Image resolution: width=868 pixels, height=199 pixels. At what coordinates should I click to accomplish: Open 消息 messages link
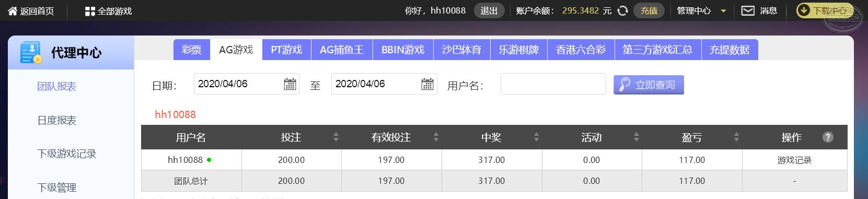pyautogui.click(x=768, y=10)
